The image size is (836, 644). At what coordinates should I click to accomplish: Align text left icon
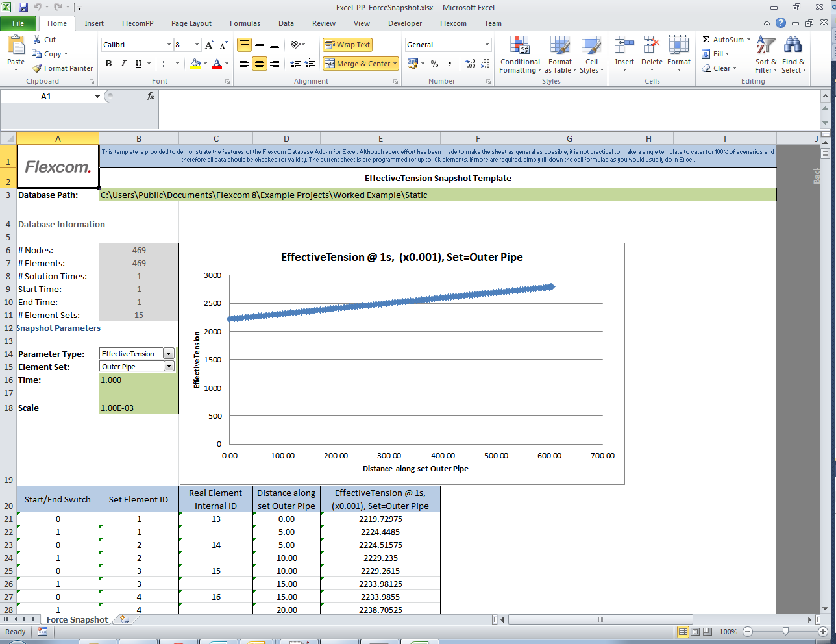[244, 64]
